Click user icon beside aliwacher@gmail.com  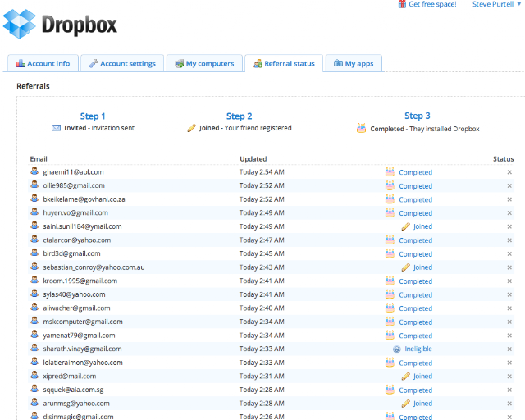point(34,307)
